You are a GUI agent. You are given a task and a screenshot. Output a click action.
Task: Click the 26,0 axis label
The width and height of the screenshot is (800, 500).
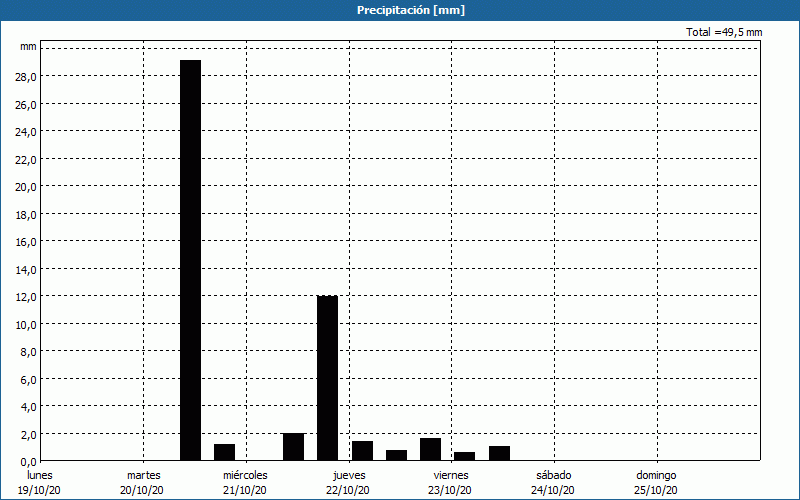[26, 104]
